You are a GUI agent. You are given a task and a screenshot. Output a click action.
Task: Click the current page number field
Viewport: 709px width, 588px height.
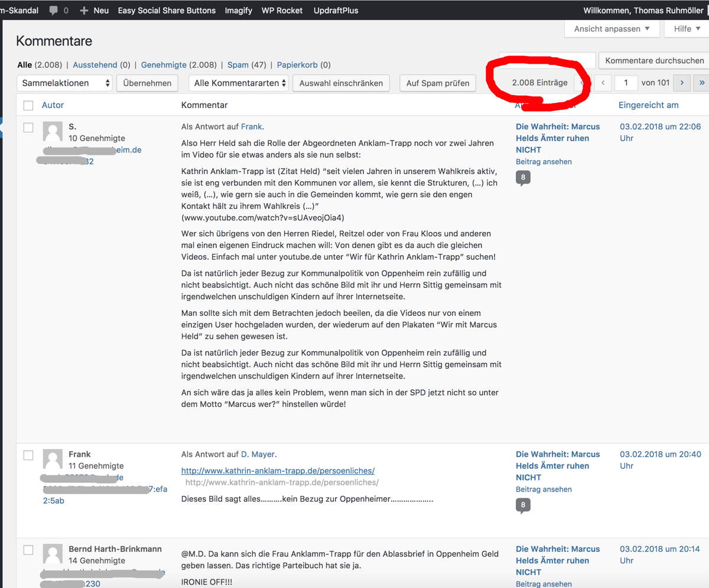[626, 83]
